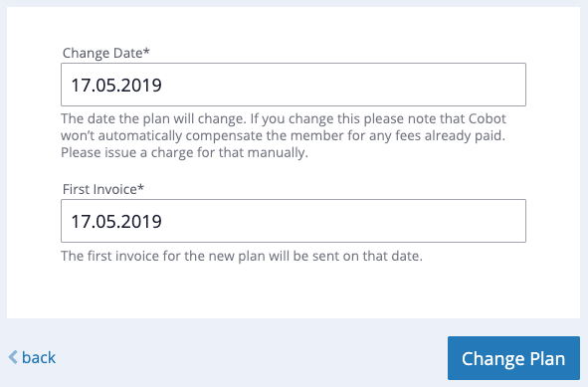Click the 17.05.2019 value in Change Date

pos(116,86)
